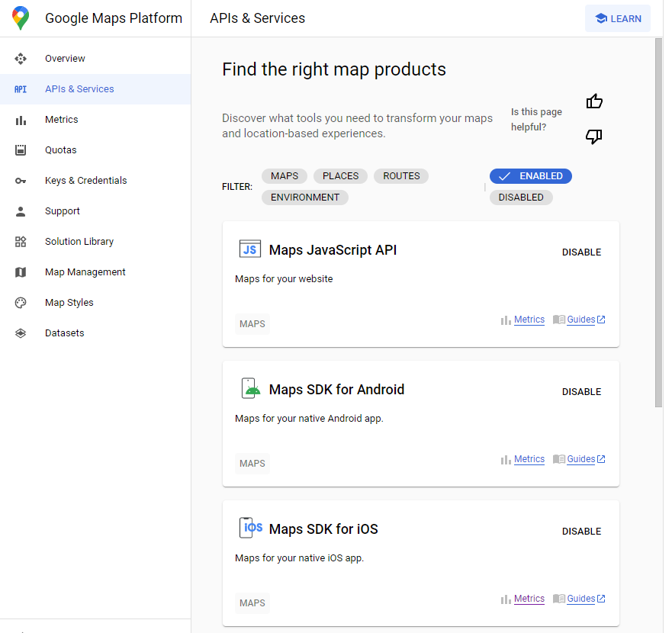Toggle the PLACES filter chip
This screenshot has height=633, width=672.
[341, 176]
